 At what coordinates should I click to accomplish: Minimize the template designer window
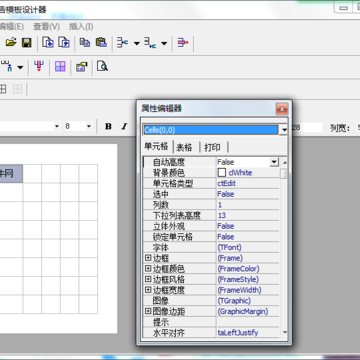(x=344, y=7)
